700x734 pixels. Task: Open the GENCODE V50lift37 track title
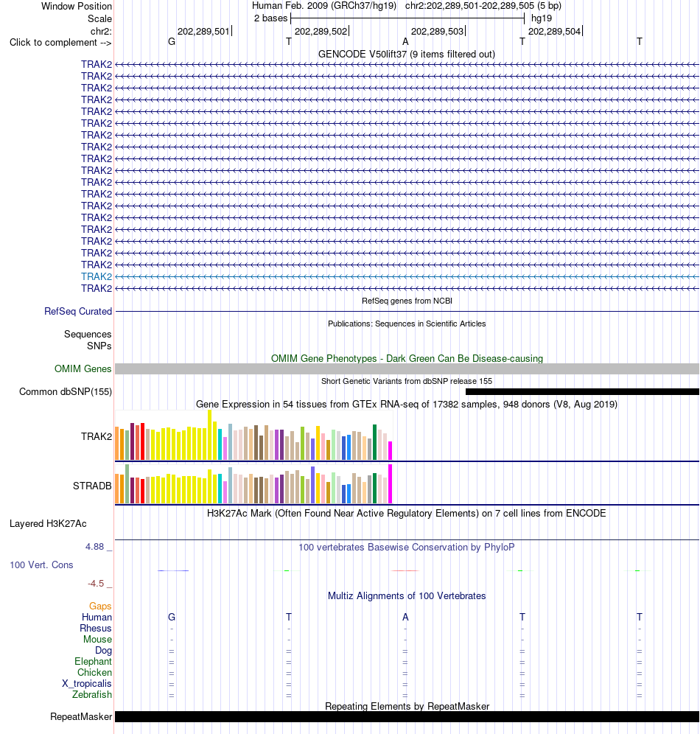pos(406,55)
